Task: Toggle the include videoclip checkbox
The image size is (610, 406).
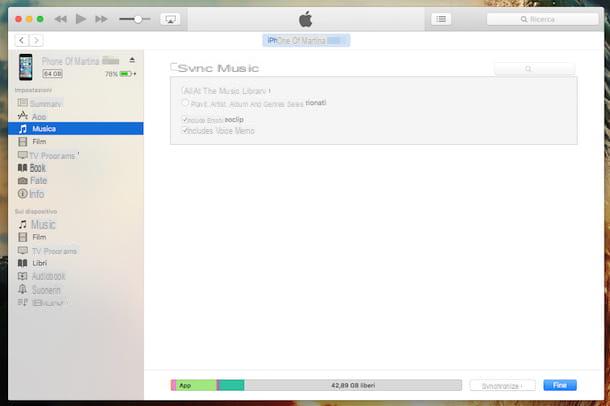Action: [185, 119]
